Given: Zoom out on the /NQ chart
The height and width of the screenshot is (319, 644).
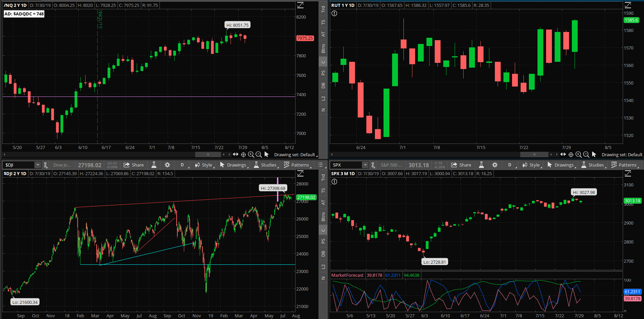Looking at the screenshot, I should coord(259,155).
